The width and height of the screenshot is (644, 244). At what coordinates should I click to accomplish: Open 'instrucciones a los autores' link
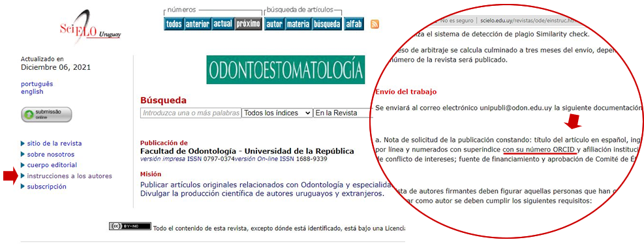69,175
